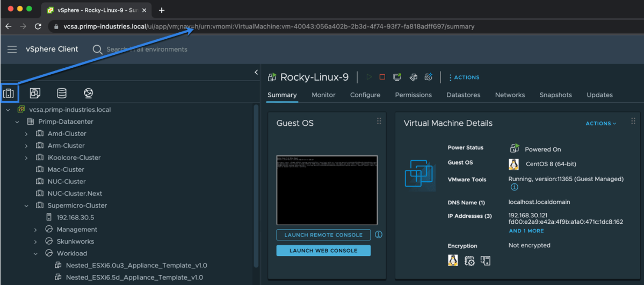
Task: Click the device icon right of gear below Encryption
Action: (486, 260)
